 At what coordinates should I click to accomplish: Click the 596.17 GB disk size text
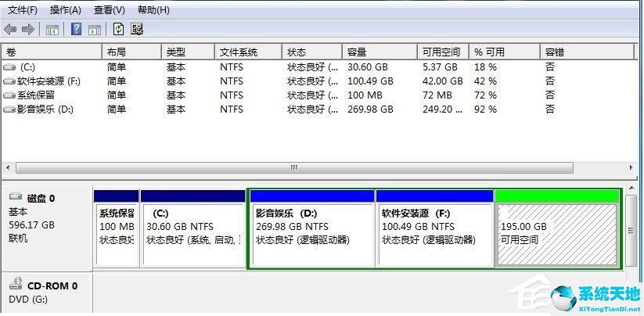(31, 225)
